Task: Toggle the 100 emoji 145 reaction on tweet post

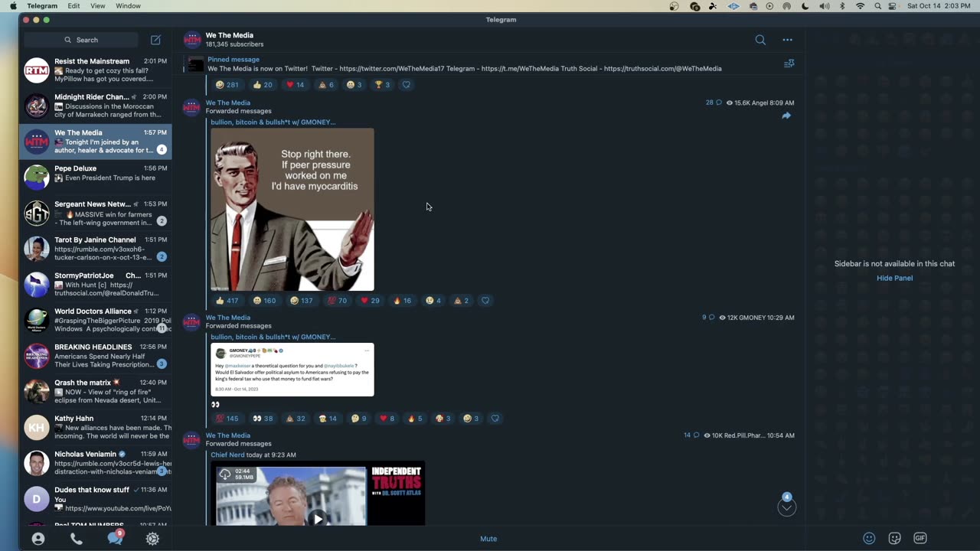Action: pos(227,419)
